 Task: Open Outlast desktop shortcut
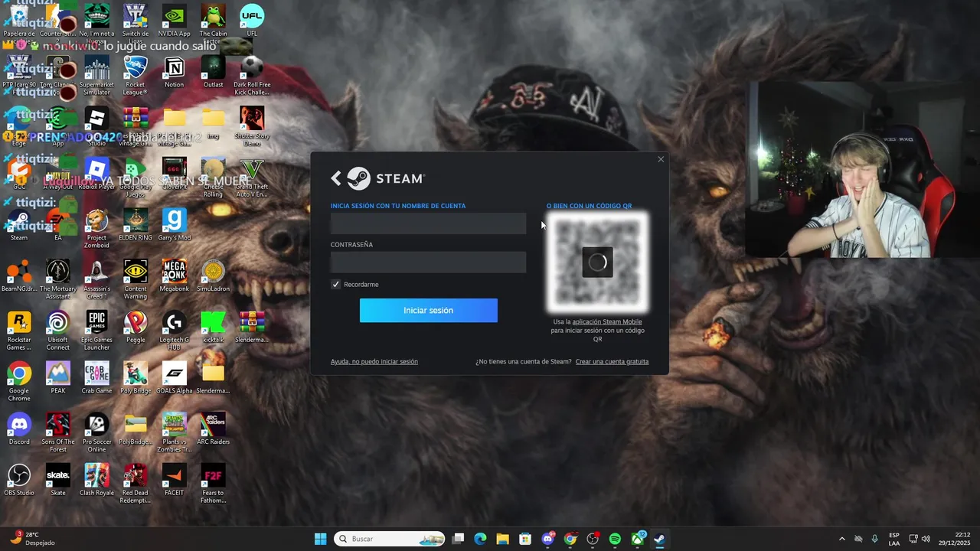213,72
